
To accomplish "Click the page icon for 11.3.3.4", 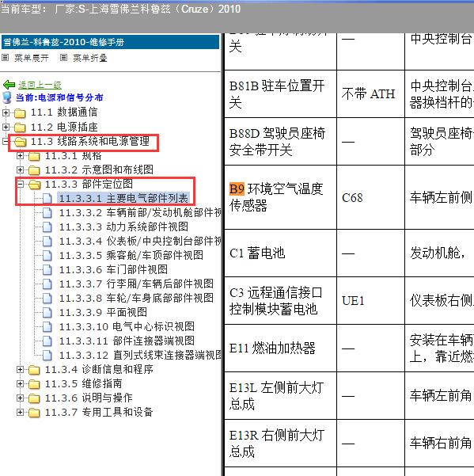I will pyautogui.click(x=47, y=242).
